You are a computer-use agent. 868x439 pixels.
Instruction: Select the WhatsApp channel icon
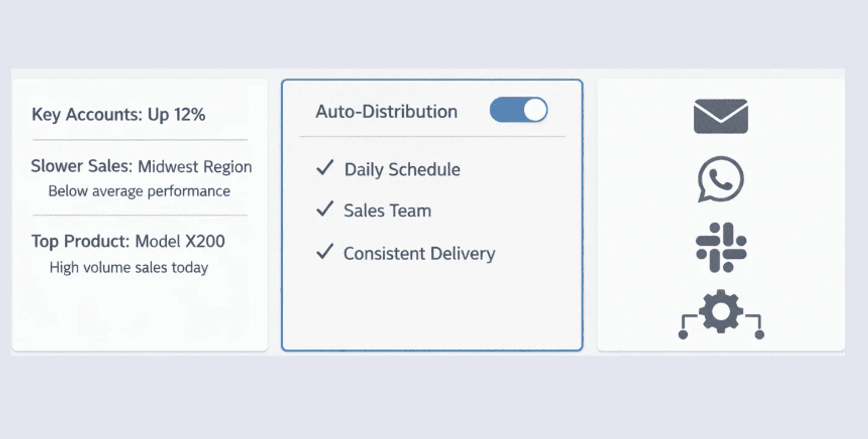[x=720, y=179]
